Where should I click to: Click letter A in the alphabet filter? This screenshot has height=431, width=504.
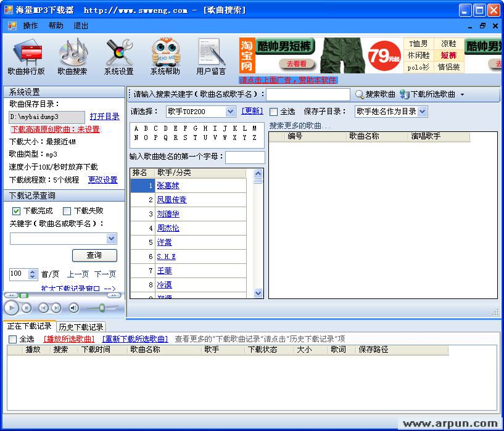[x=136, y=128]
